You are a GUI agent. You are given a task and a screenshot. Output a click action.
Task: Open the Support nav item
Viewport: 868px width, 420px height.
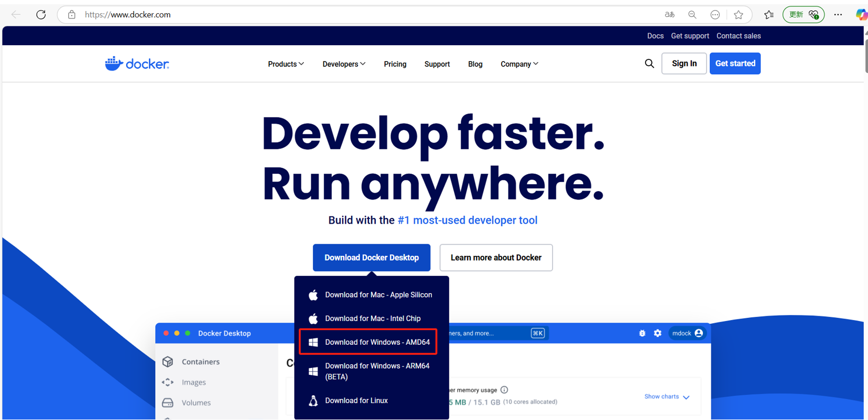click(x=437, y=64)
